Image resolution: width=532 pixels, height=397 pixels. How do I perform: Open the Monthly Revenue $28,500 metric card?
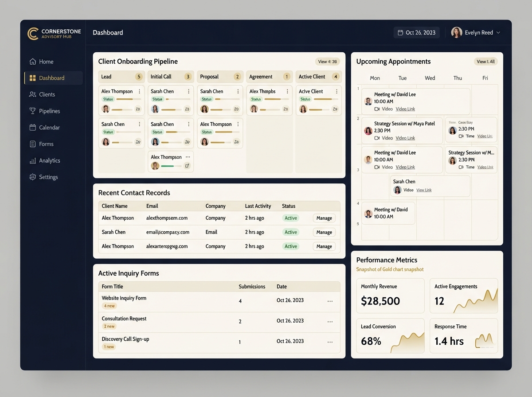[390, 296]
